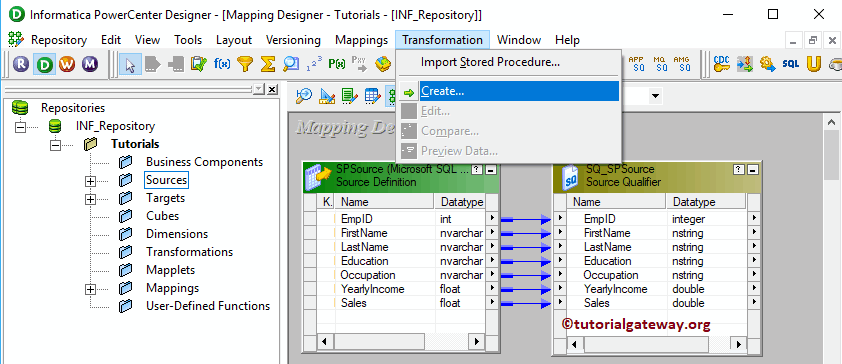Click the clipboard with green check icon
This screenshot has height=364, width=842.
click(199, 65)
